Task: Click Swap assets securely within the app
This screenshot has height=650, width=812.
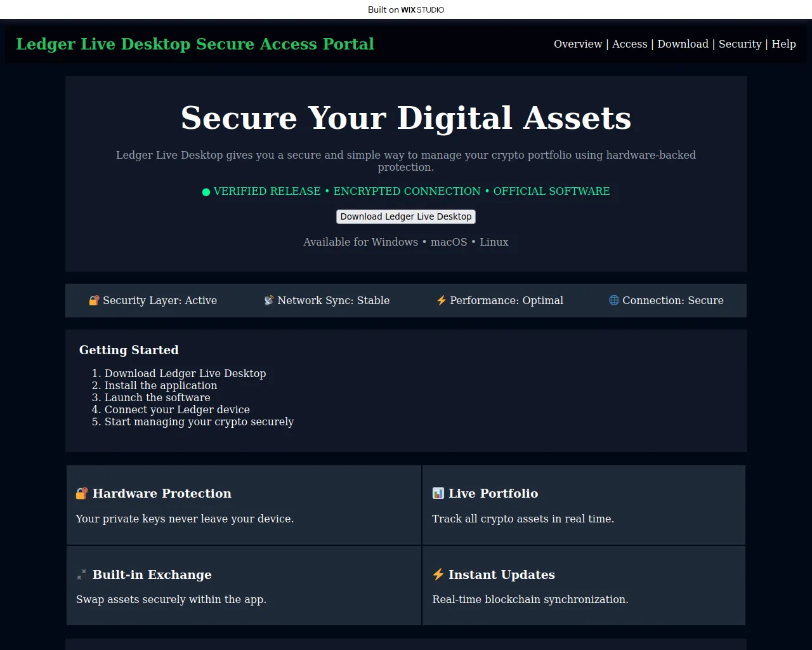Action: coord(171,599)
